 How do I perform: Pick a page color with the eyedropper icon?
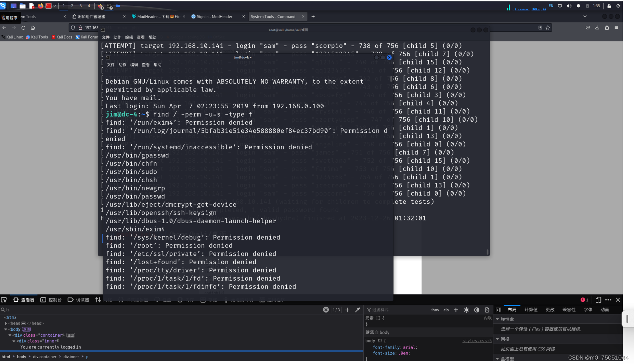[358, 310]
